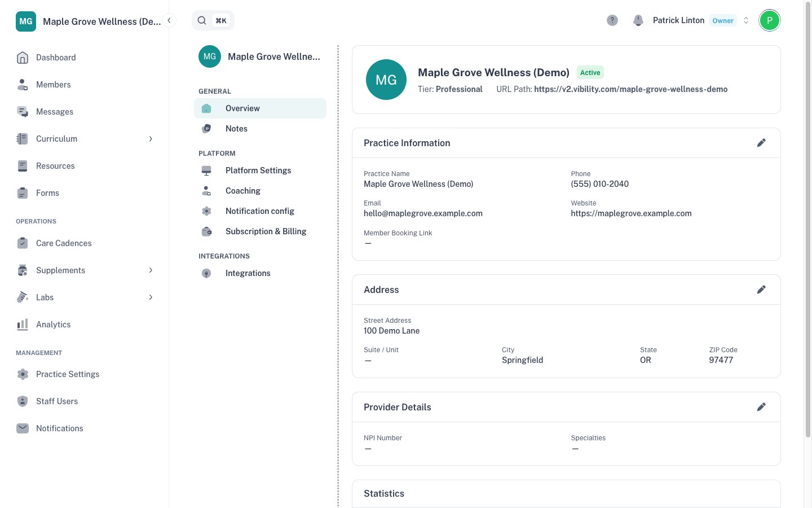Expand the Supplements submenu chevron
Image resolution: width=812 pixels, height=508 pixels.
pyautogui.click(x=151, y=270)
